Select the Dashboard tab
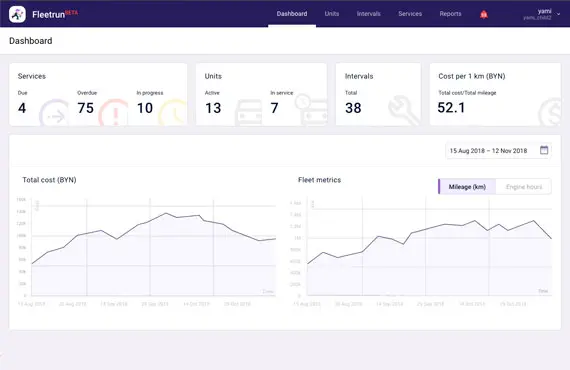The image size is (570, 370). click(292, 14)
